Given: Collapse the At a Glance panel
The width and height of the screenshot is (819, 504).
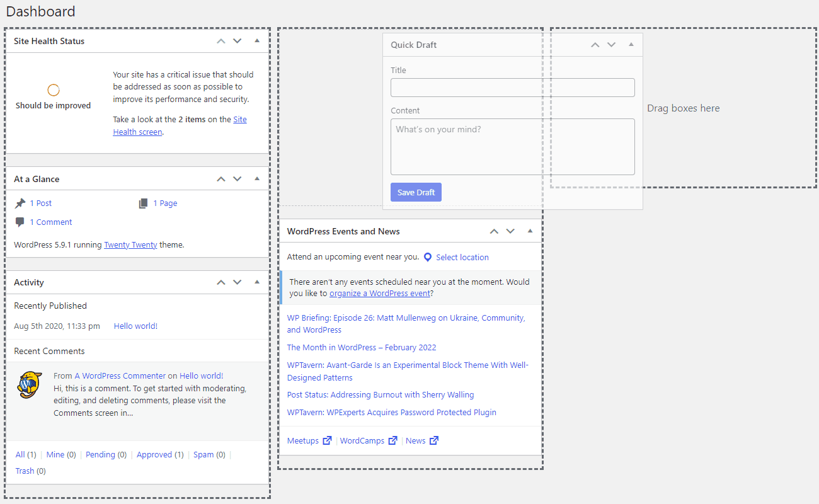Looking at the screenshot, I should [257, 179].
